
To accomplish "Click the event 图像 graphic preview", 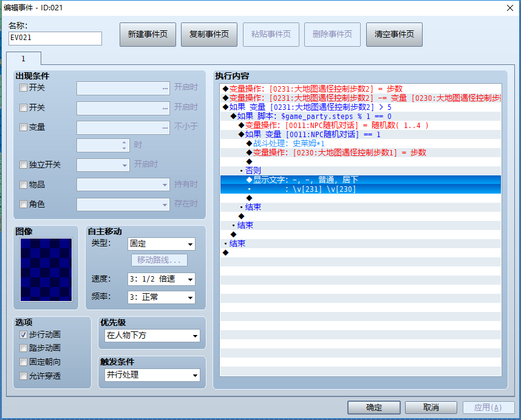I will click(46, 269).
